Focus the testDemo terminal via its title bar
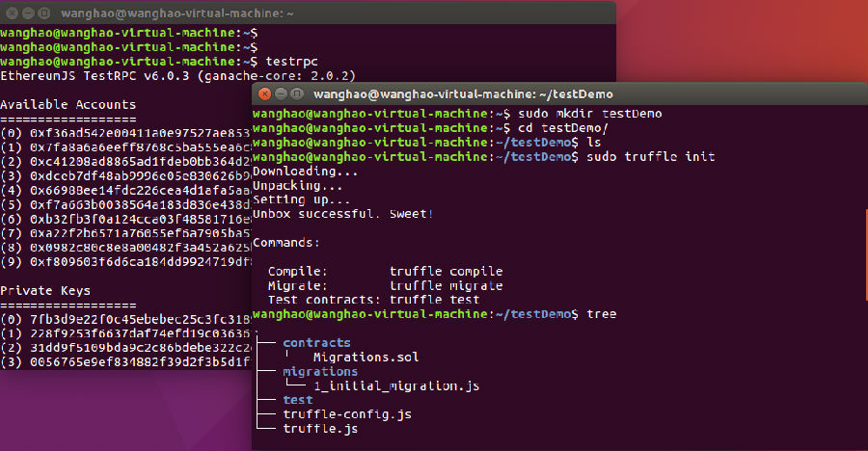The image size is (868, 451). click(x=461, y=93)
